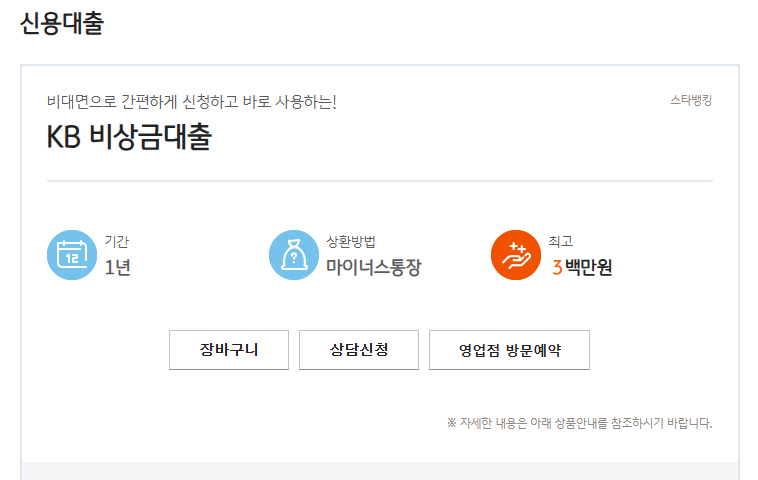Click the orange number 3 in amount
This screenshot has height=480, width=758.
pos(557,267)
